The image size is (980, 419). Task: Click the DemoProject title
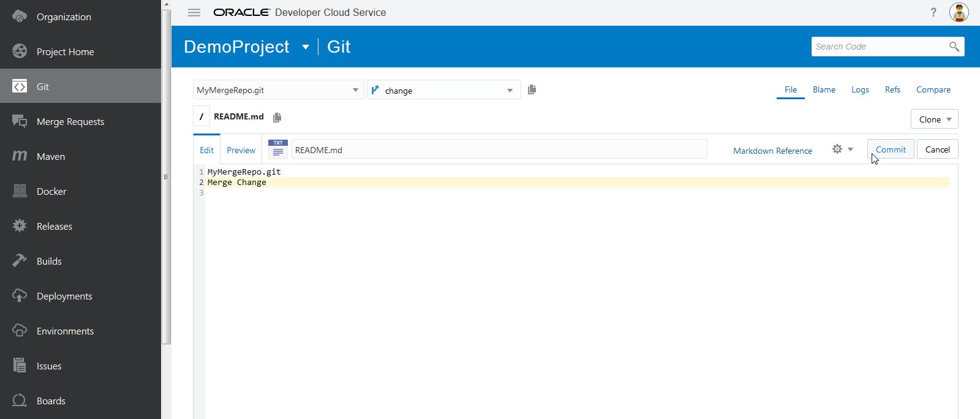[x=236, y=47]
